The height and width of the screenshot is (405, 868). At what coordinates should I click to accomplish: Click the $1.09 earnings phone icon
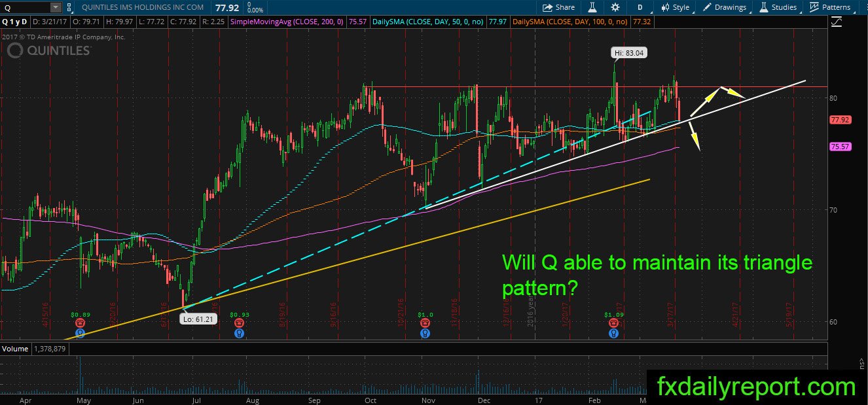point(613,323)
